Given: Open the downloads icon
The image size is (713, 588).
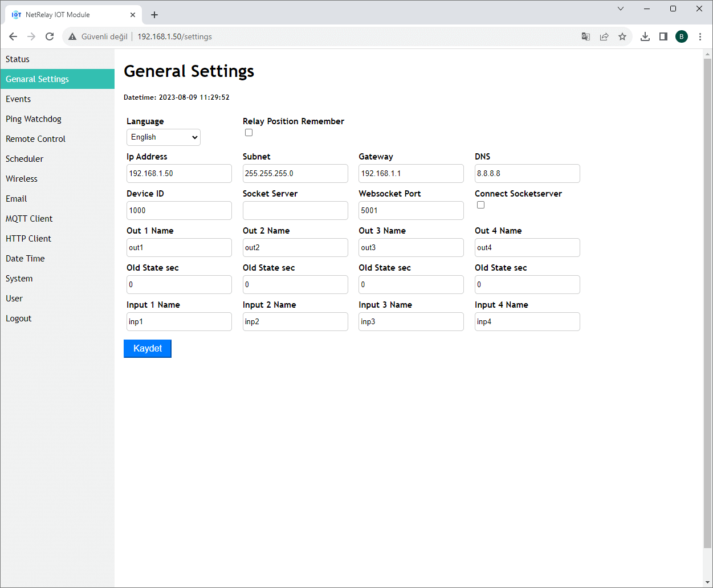Looking at the screenshot, I should [645, 36].
